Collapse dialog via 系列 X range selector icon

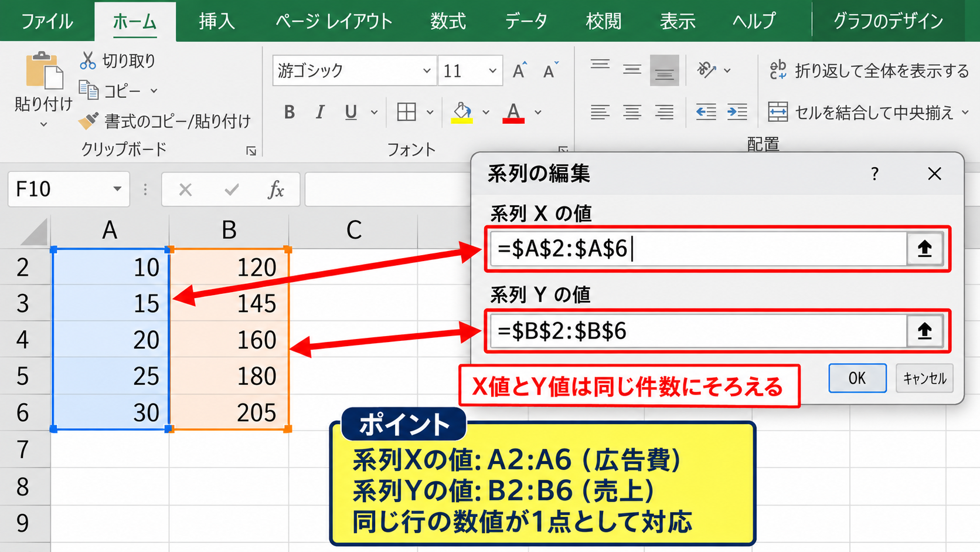(x=925, y=249)
